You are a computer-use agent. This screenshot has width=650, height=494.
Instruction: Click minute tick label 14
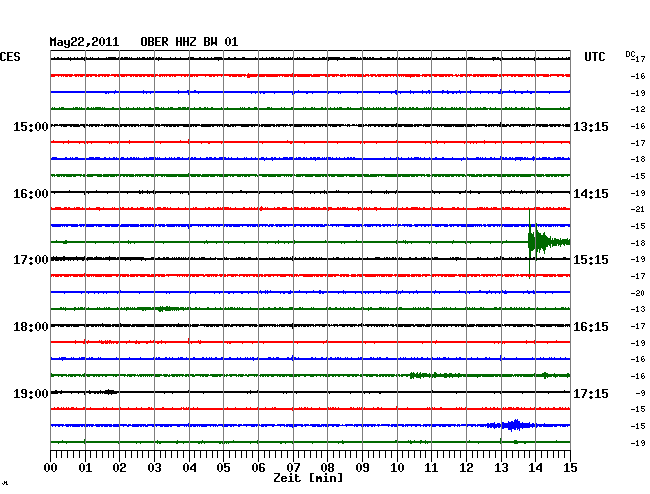pos(535,468)
